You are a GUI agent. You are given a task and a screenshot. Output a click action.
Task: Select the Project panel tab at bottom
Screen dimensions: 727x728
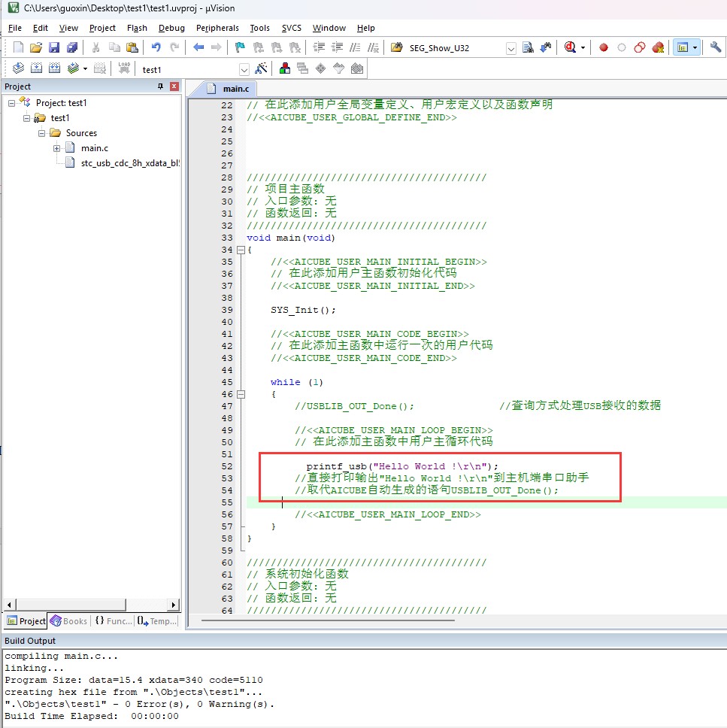(26, 620)
